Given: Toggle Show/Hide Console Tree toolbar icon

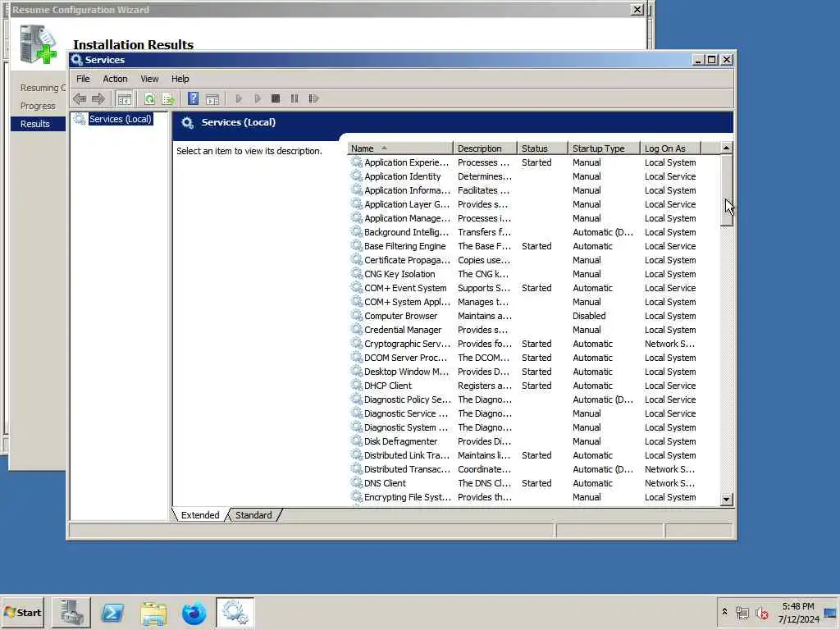Looking at the screenshot, I should (125, 98).
